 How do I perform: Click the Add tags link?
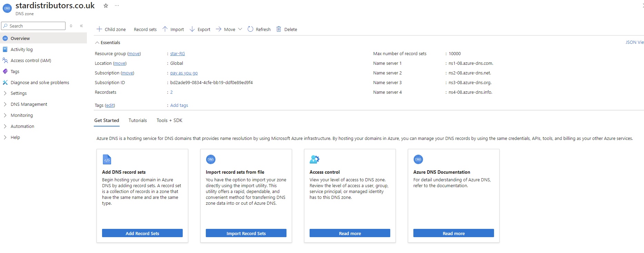(x=179, y=105)
